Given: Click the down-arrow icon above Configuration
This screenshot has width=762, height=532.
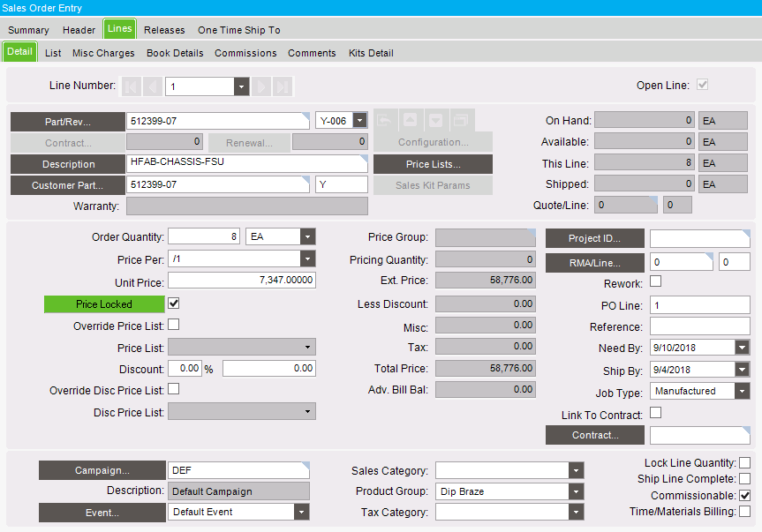Looking at the screenshot, I should click(436, 120).
